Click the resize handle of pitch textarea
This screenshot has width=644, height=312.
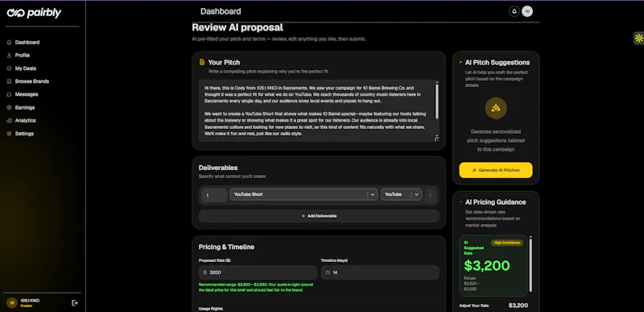point(436,139)
